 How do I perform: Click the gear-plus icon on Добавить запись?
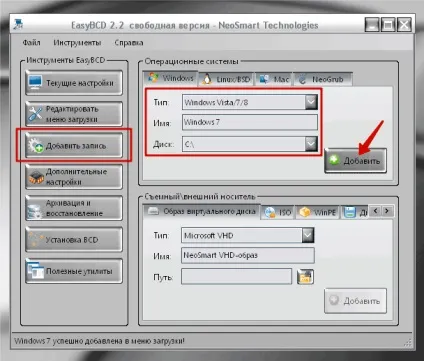[x=36, y=146]
